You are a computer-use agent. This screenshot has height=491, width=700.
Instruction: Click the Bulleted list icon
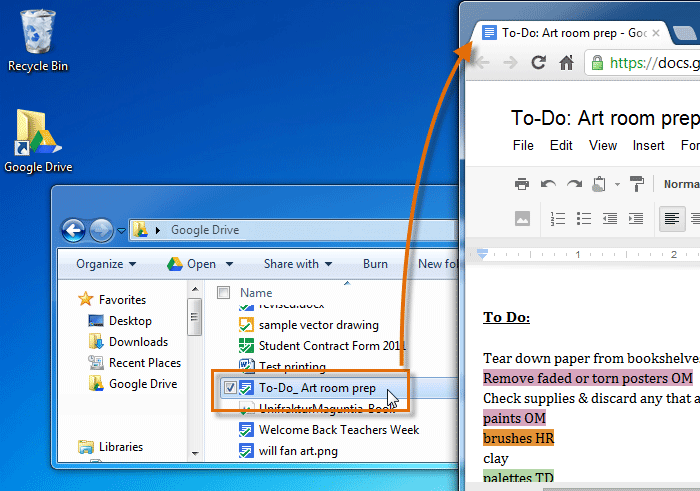(583, 219)
